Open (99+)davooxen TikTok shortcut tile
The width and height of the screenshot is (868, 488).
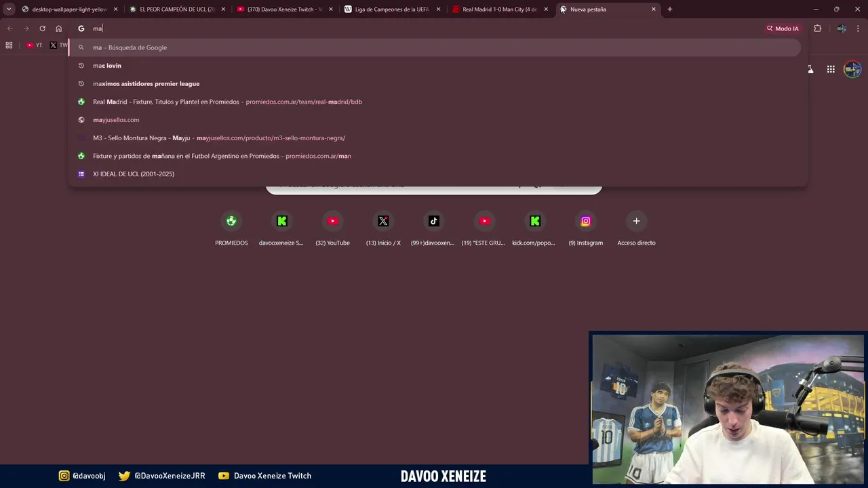(x=433, y=228)
